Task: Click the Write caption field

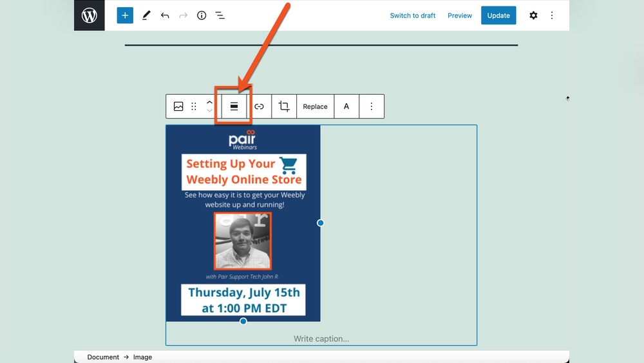Action: [x=321, y=338]
